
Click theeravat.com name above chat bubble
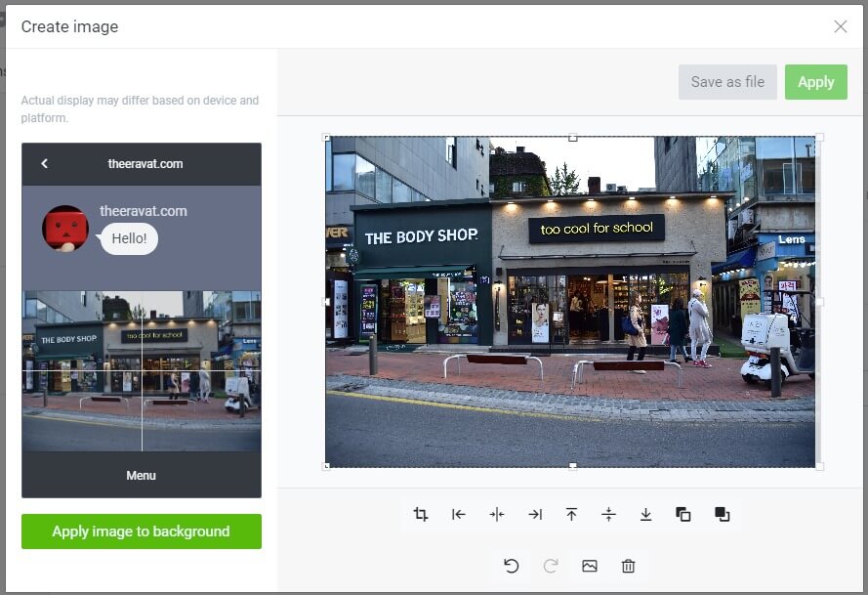point(144,211)
